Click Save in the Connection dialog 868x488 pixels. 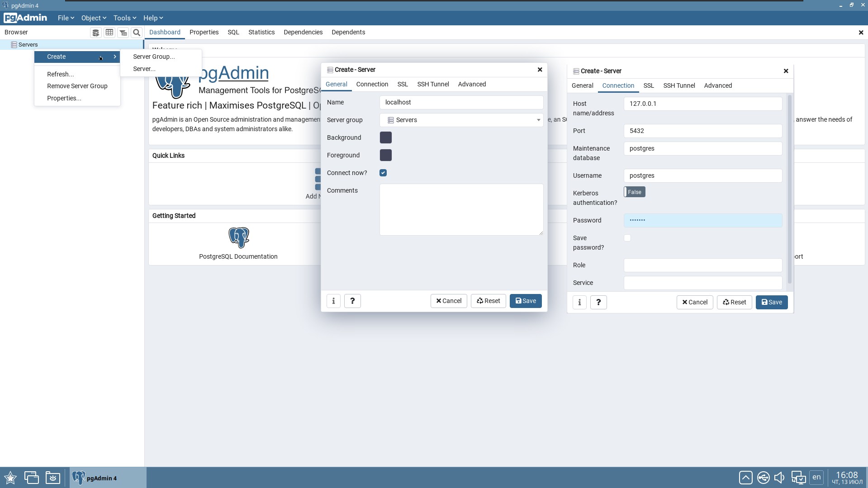[x=772, y=302]
